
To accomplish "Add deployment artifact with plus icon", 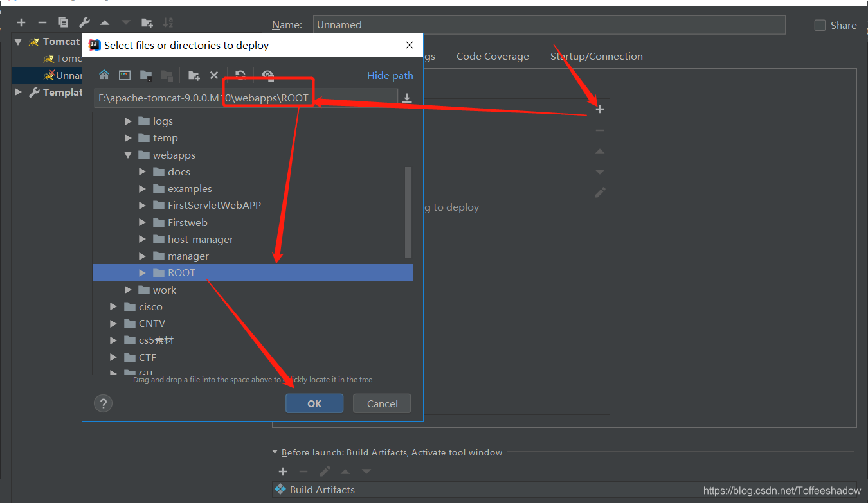I will 600,110.
